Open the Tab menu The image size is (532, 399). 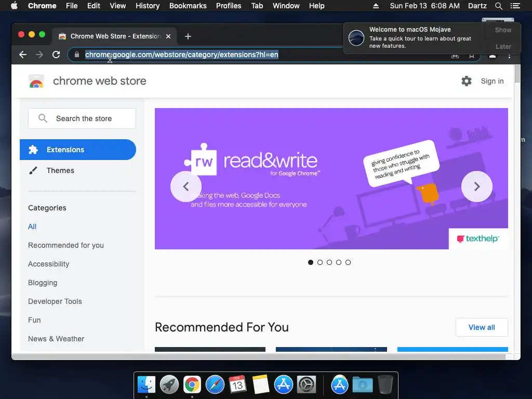tap(257, 6)
